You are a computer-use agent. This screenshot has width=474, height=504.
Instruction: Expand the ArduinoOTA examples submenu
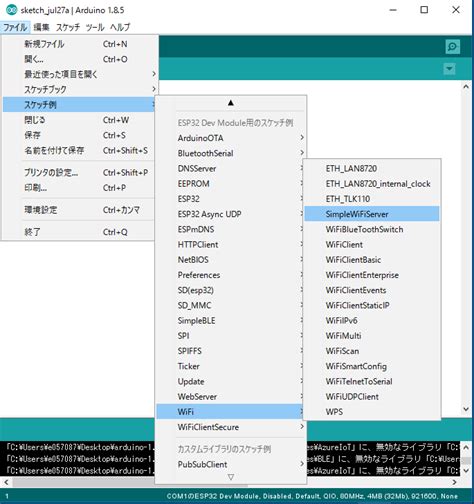231,138
